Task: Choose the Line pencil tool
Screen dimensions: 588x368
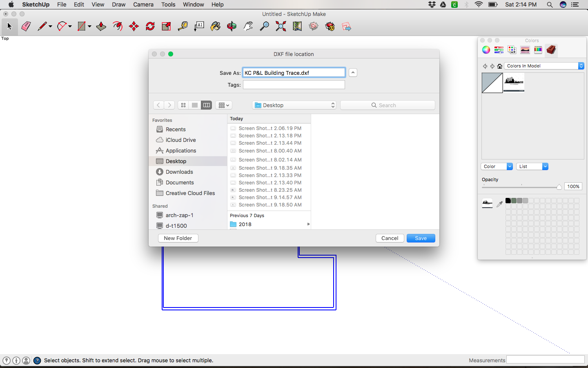Action: click(x=42, y=27)
